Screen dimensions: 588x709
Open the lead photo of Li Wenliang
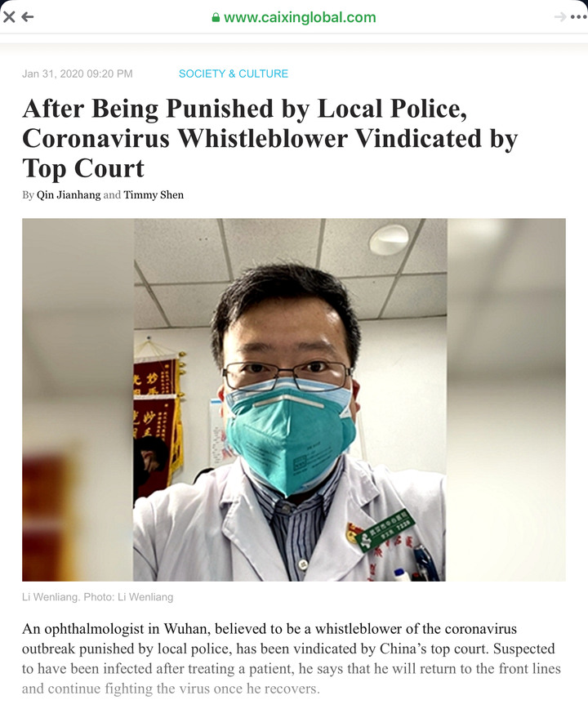click(x=294, y=399)
